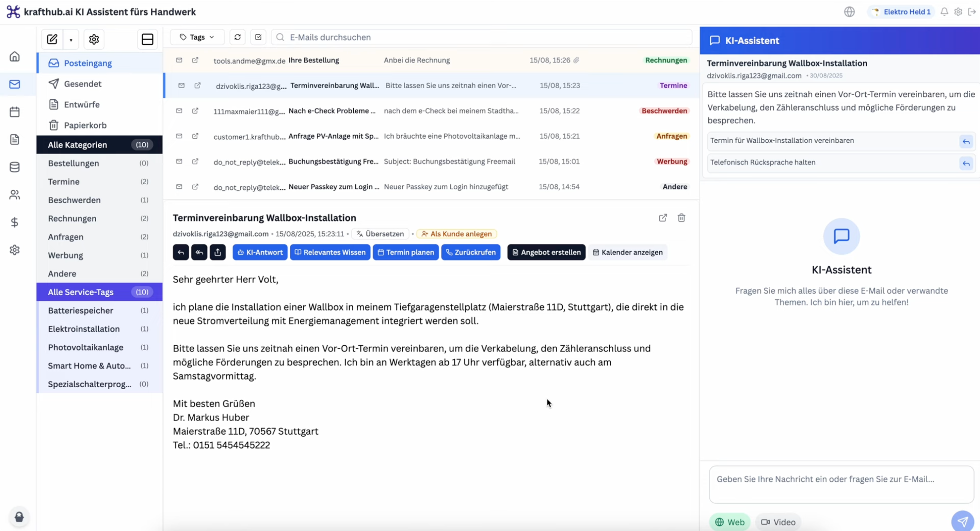The width and height of the screenshot is (980, 531).
Task: Select Alle Kategorien header
Action: coord(99,145)
